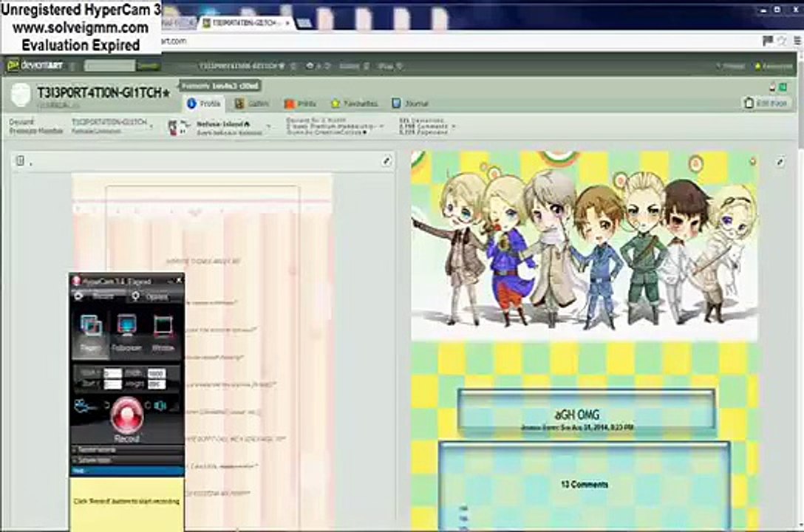Image resolution: width=804 pixels, height=532 pixels.
Task: Close the HyperCam window
Action: pyautogui.click(x=179, y=280)
